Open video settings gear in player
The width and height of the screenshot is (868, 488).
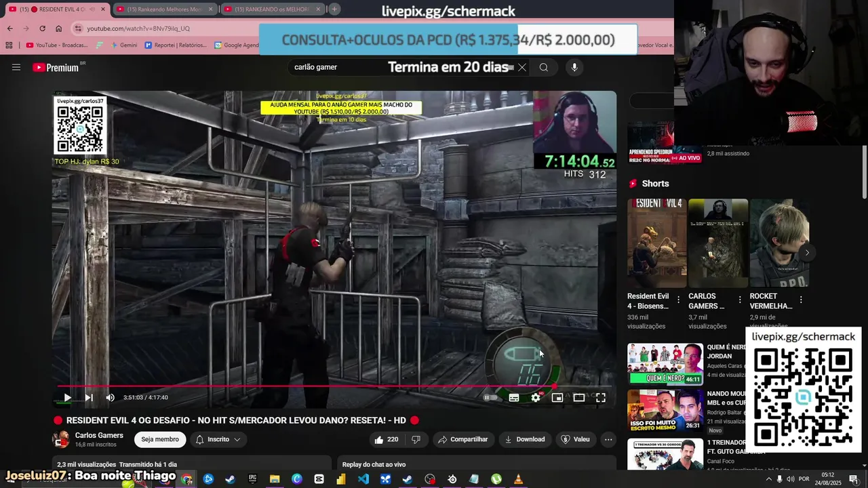click(x=536, y=398)
